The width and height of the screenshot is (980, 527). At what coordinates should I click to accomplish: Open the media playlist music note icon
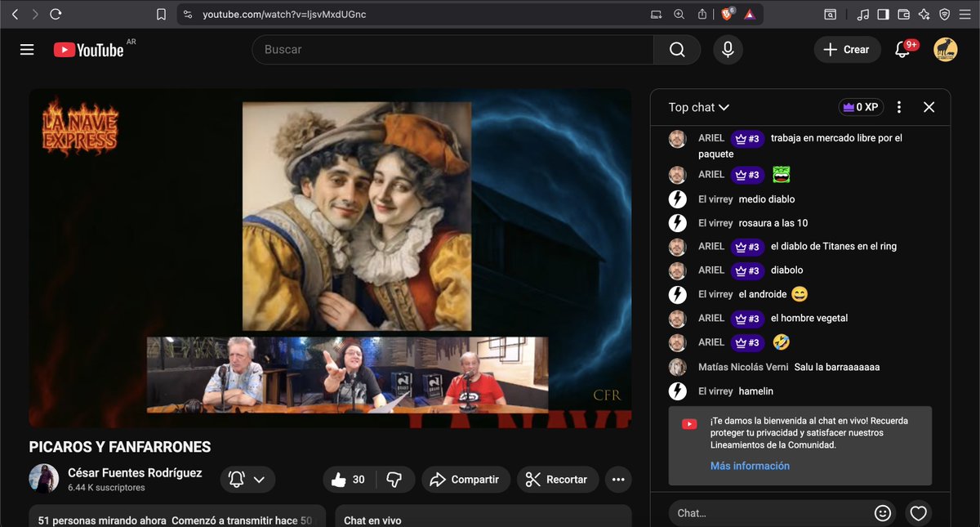(863, 14)
